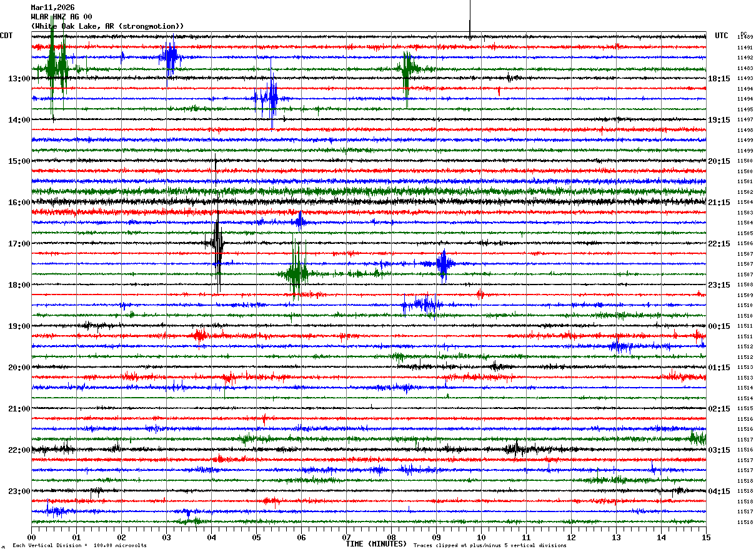Click the bottom axis minute label "02"
Viewport: 756px width, 554px height.
[121, 537]
